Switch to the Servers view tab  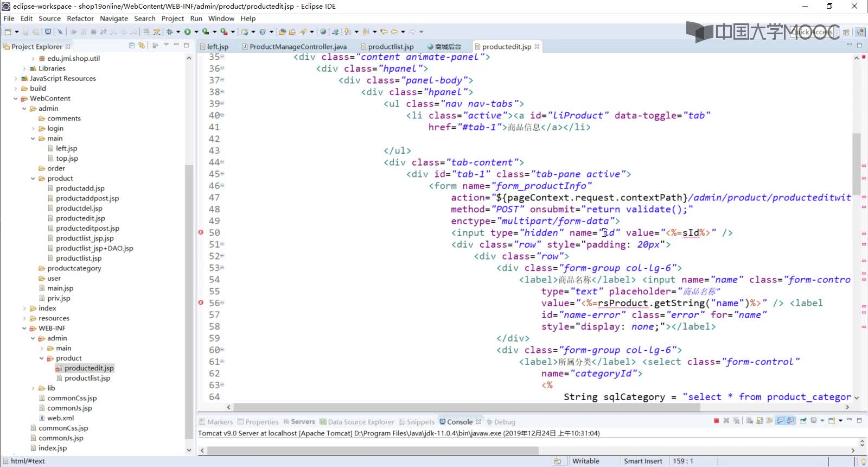[x=299, y=422]
